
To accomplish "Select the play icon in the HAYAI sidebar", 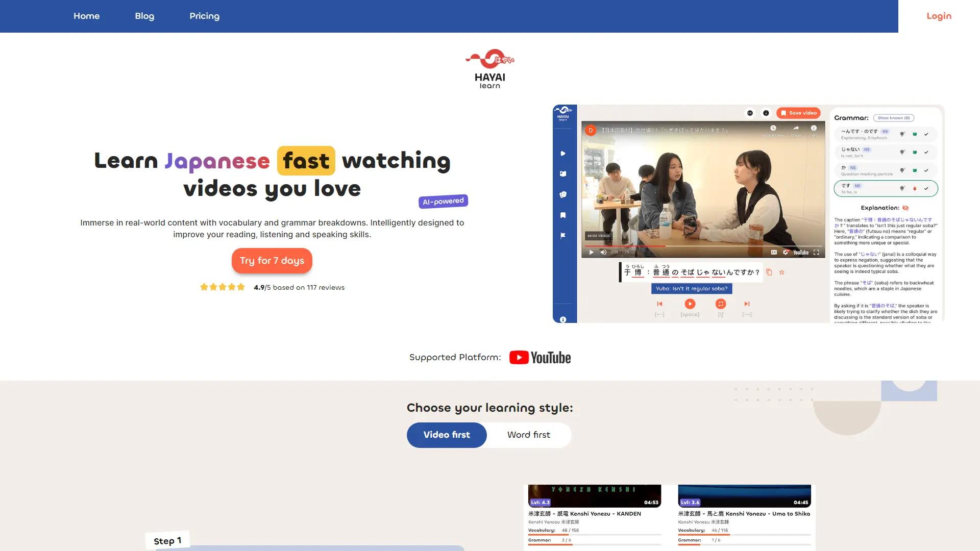I will coord(563,153).
